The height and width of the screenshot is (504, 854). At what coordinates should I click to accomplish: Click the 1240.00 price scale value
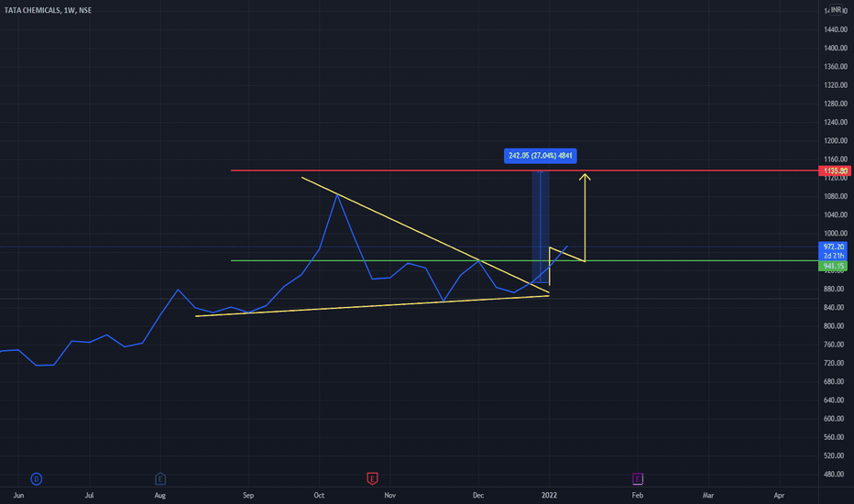[x=836, y=122]
